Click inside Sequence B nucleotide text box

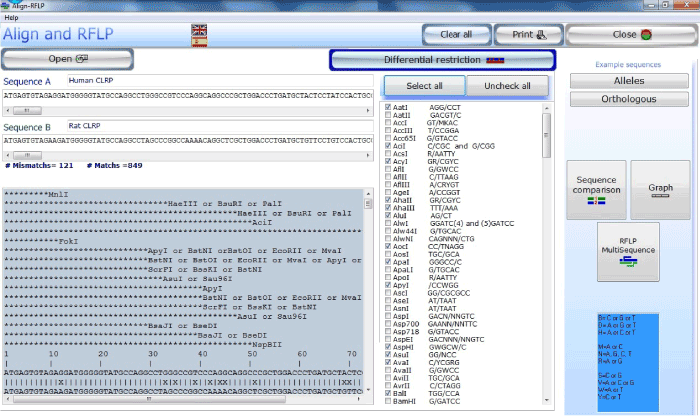pyautogui.click(x=188, y=141)
